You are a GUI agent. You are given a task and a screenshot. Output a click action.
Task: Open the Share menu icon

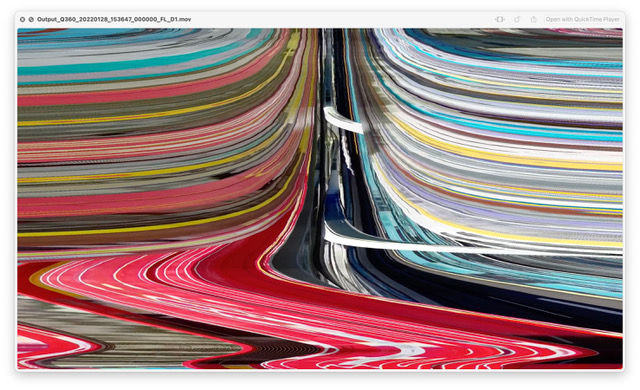tap(533, 19)
